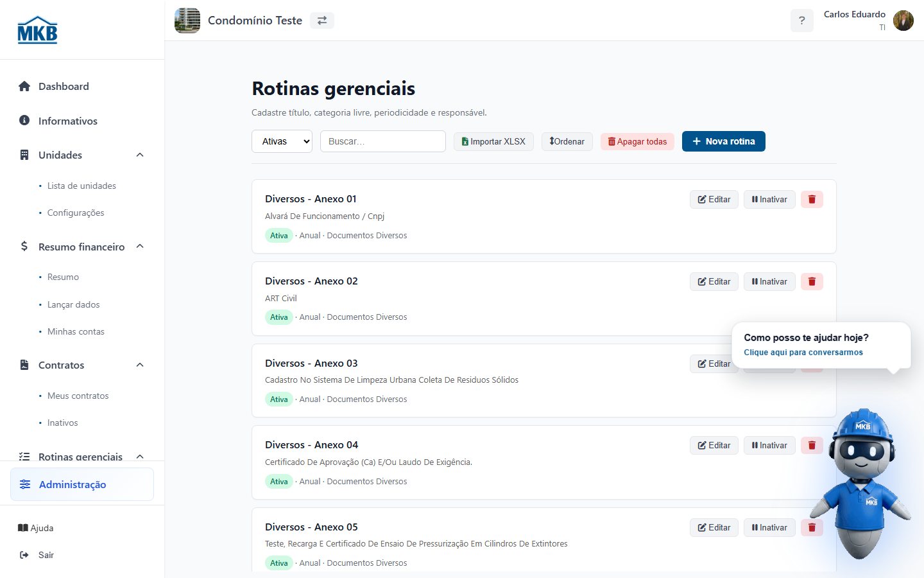Edit the Diversos - Anexo 03 routine

coord(712,363)
